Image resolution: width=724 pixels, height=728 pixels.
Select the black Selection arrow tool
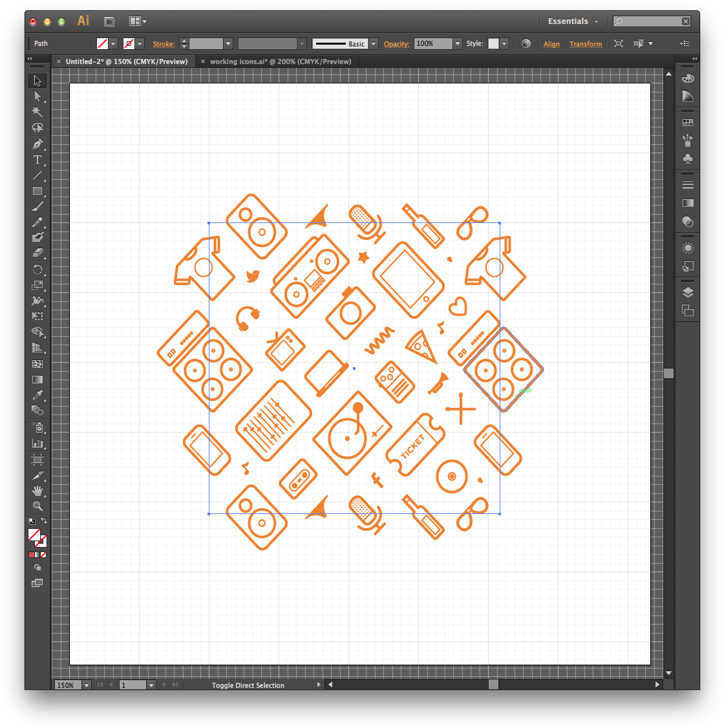click(37, 80)
